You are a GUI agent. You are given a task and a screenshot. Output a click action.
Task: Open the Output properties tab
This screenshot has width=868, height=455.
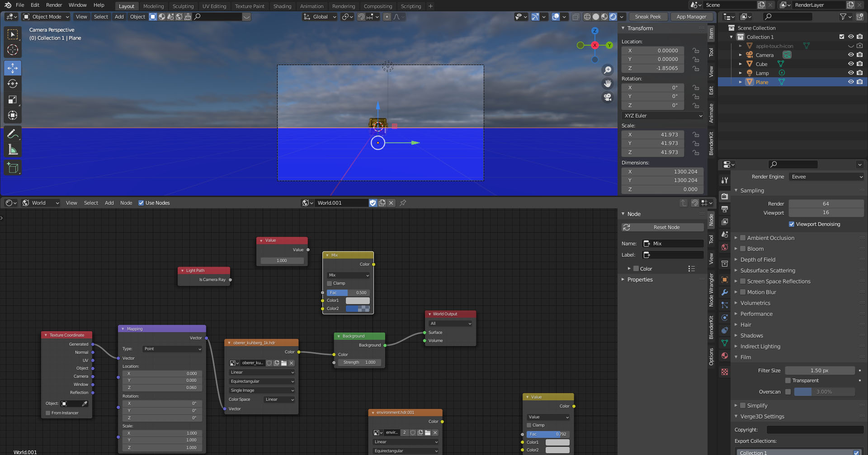[x=725, y=209]
